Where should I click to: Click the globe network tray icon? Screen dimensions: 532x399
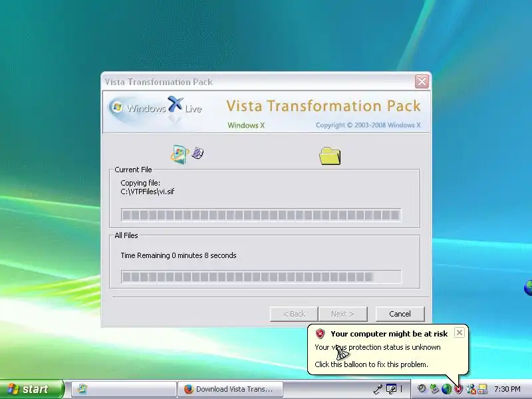coord(446,389)
